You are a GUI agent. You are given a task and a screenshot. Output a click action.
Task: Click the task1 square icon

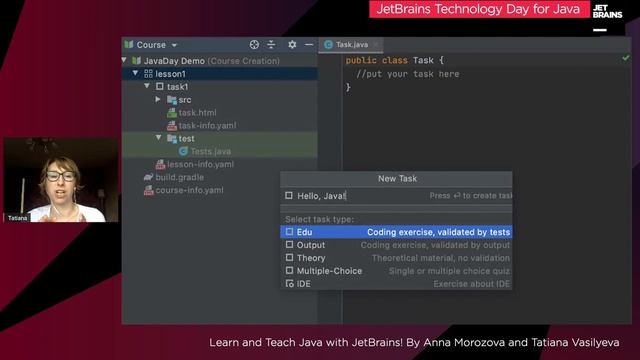[x=160, y=87]
